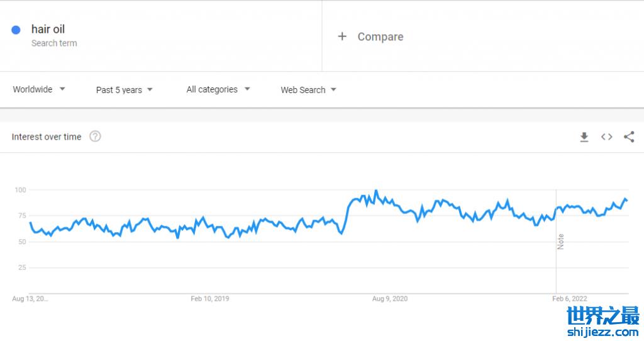Download the interest over time data
Screen dimensions: 644x341
[584, 137]
